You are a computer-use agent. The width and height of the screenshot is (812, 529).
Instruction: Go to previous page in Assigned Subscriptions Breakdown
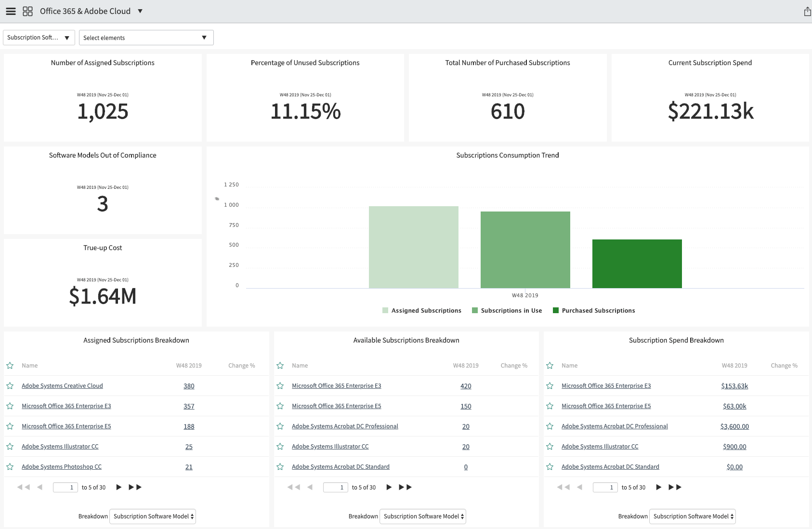click(x=40, y=487)
